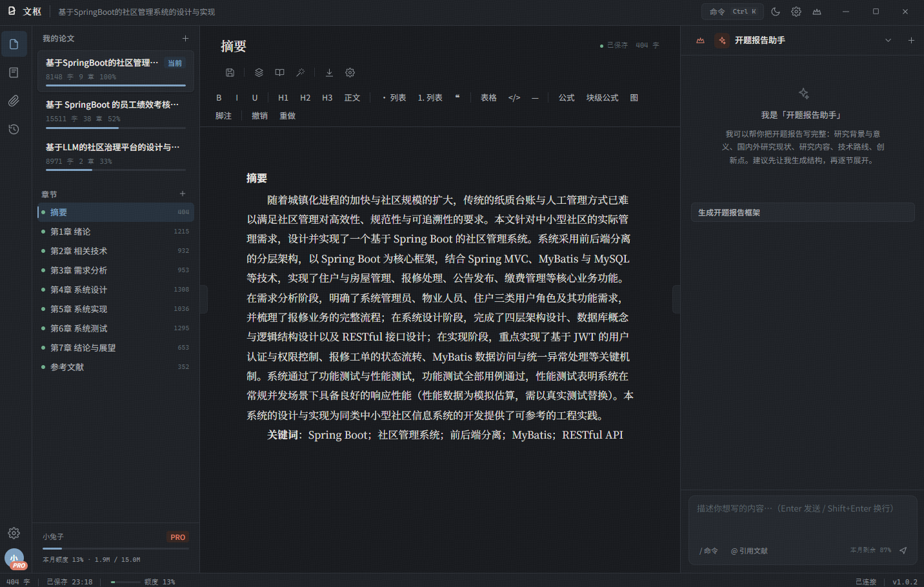This screenshot has width=924, height=587.
Task: Toggle dark mode with the moon icon
Action: (x=776, y=12)
